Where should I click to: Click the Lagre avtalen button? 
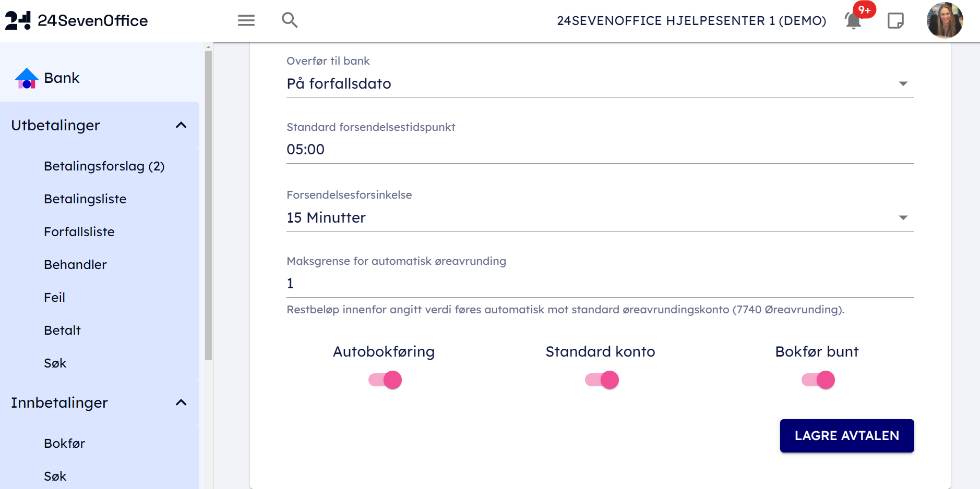[x=846, y=436]
